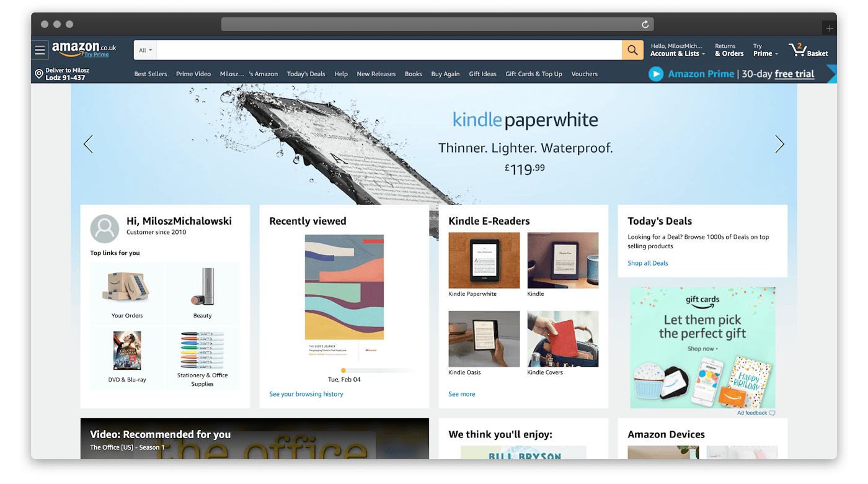Click the Kindle product image

[x=563, y=260]
